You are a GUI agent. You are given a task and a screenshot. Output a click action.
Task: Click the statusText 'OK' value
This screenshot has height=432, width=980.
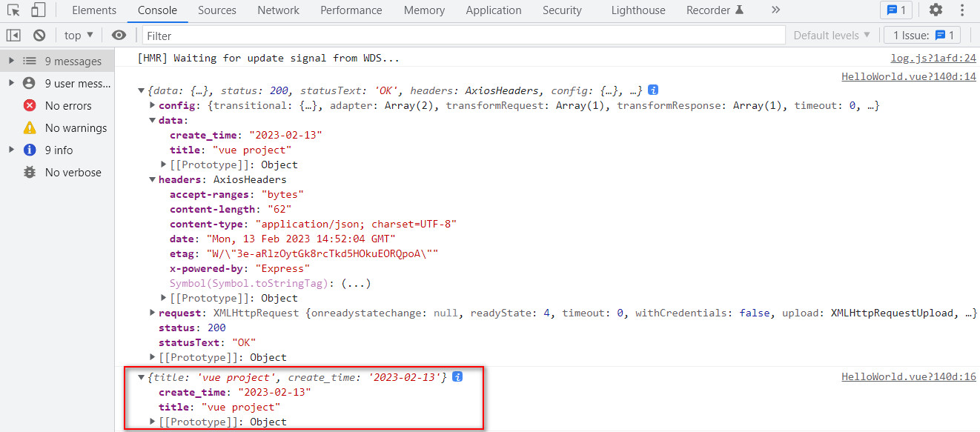click(x=243, y=342)
